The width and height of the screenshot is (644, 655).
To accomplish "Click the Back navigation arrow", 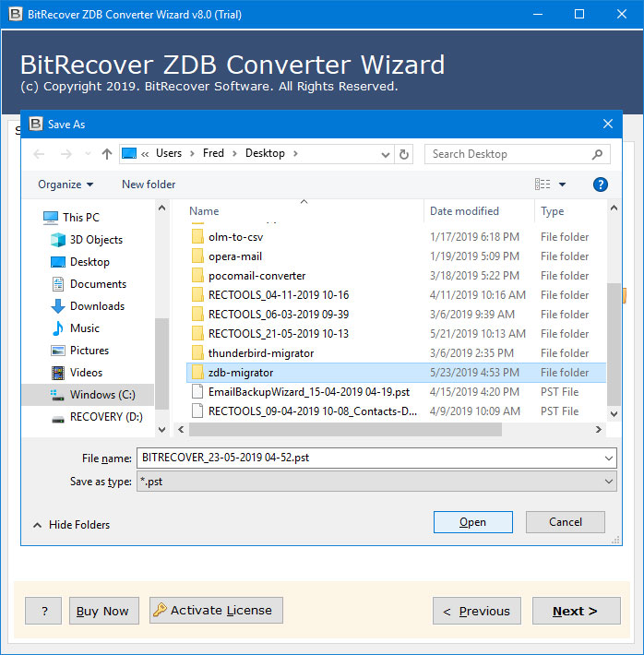I will tap(39, 154).
